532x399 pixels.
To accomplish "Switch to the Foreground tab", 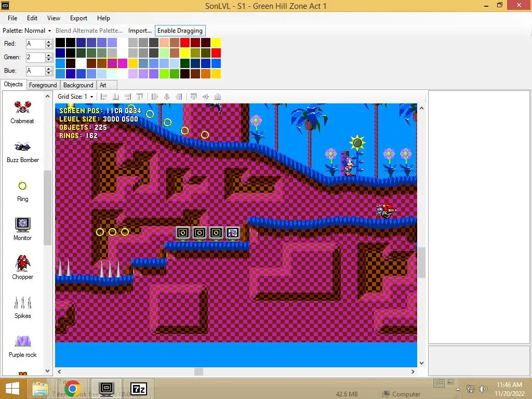I will coord(43,85).
